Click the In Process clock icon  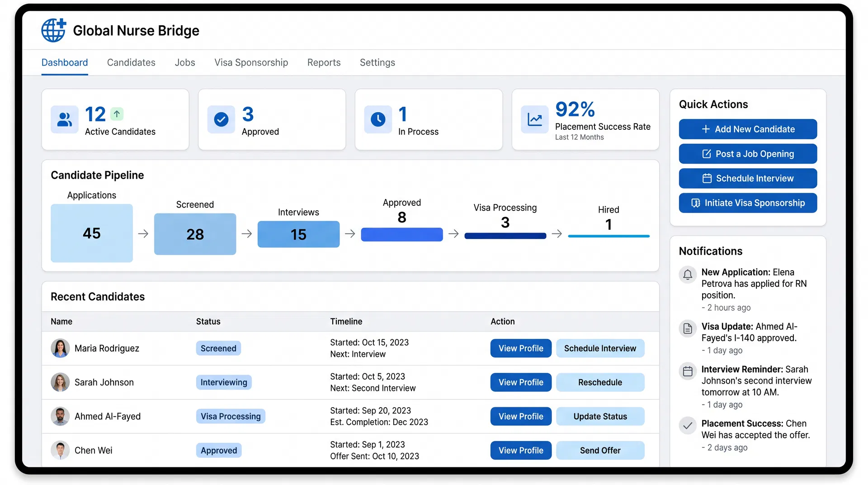[378, 119]
